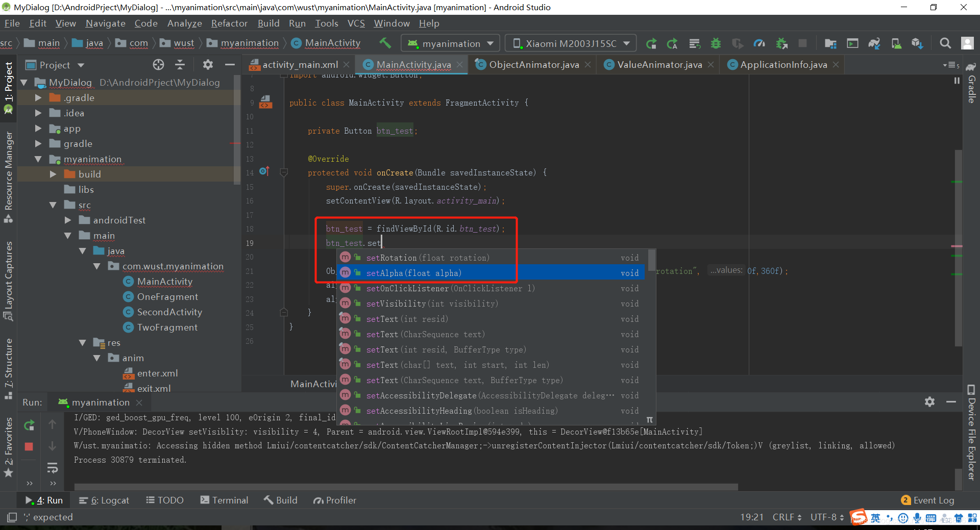980x530 pixels.
Task: Click the related XML gutter icon on line 9
Action: click(x=265, y=102)
